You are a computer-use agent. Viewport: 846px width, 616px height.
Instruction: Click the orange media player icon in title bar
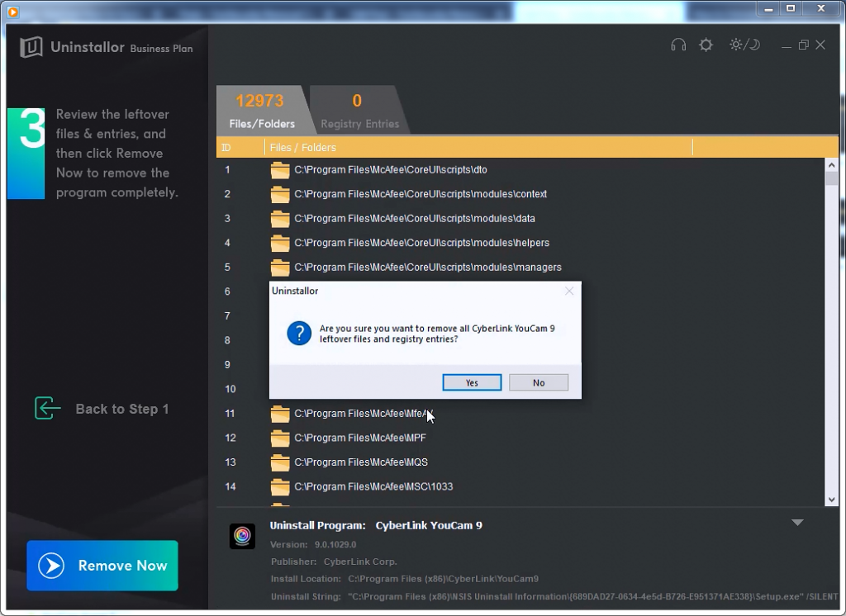pyautogui.click(x=13, y=12)
